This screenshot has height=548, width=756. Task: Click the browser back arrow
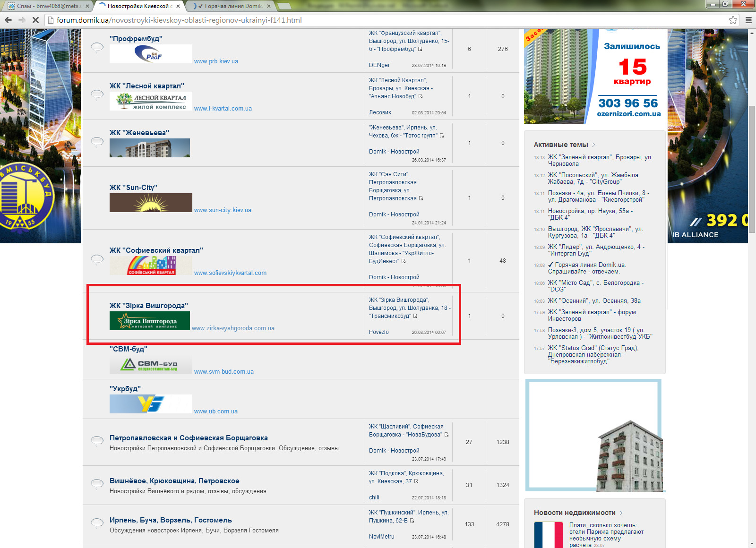pyautogui.click(x=8, y=20)
